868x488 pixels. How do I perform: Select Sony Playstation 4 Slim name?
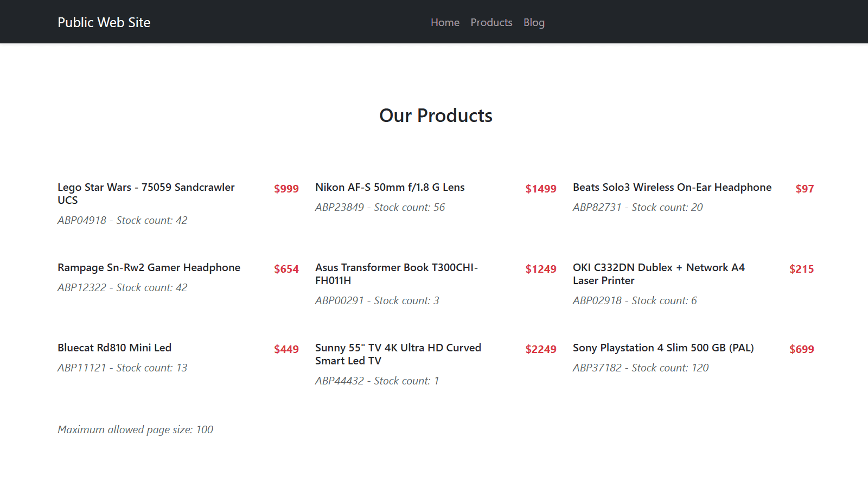663,348
